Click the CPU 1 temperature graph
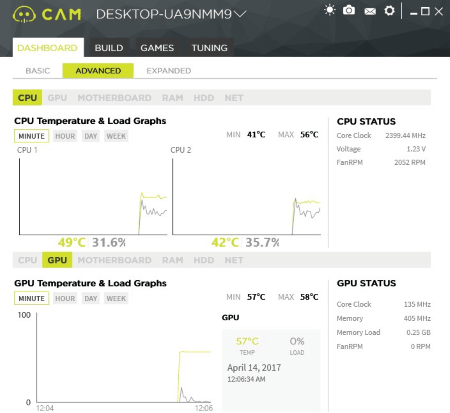This screenshot has width=450, height=413. (x=93, y=197)
